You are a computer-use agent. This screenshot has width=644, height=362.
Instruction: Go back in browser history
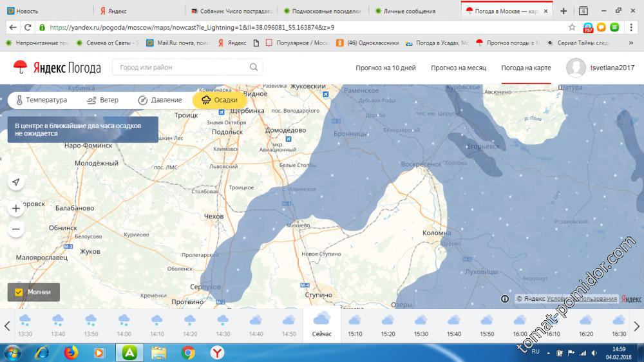click(x=13, y=27)
